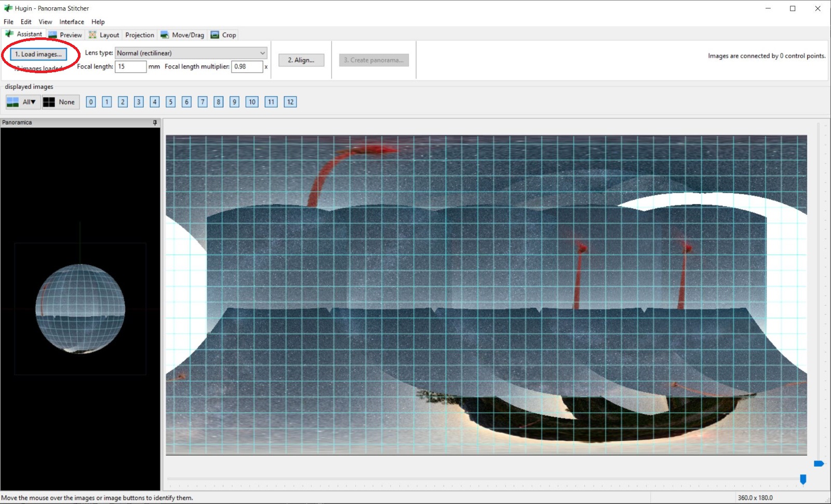Open the Lens type dropdown
This screenshot has width=831, height=504.
coord(191,53)
